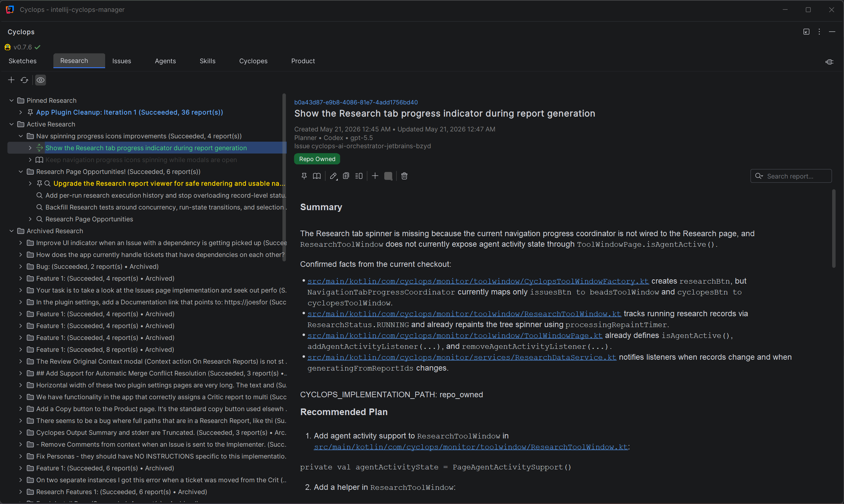Expand the Research Features 1 archived folder
This screenshot has width=844, height=504.
(21, 492)
